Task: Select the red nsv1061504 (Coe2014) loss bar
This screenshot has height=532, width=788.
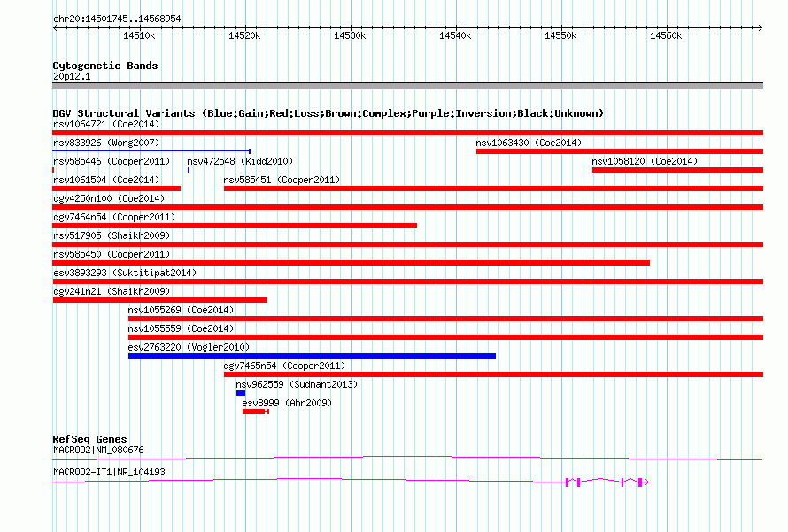Action: 116,189
